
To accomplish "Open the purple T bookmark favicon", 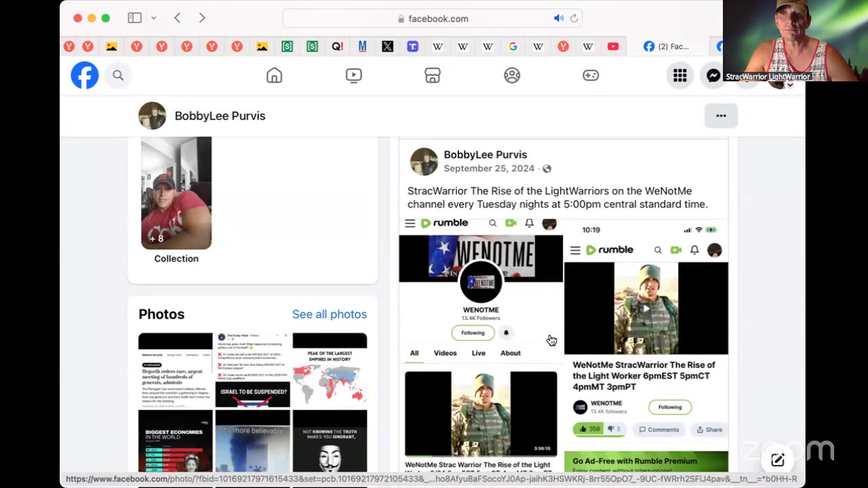I will [412, 46].
